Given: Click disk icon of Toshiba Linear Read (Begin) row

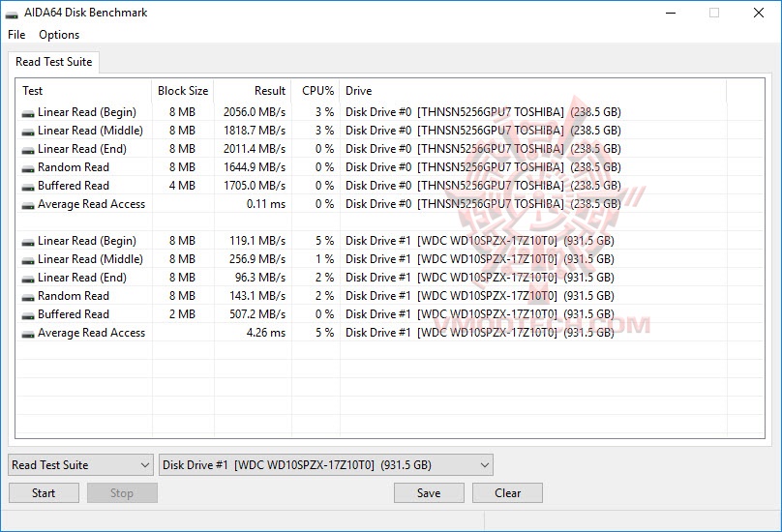Looking at the screenshot, I should click(x=28, y=114).
